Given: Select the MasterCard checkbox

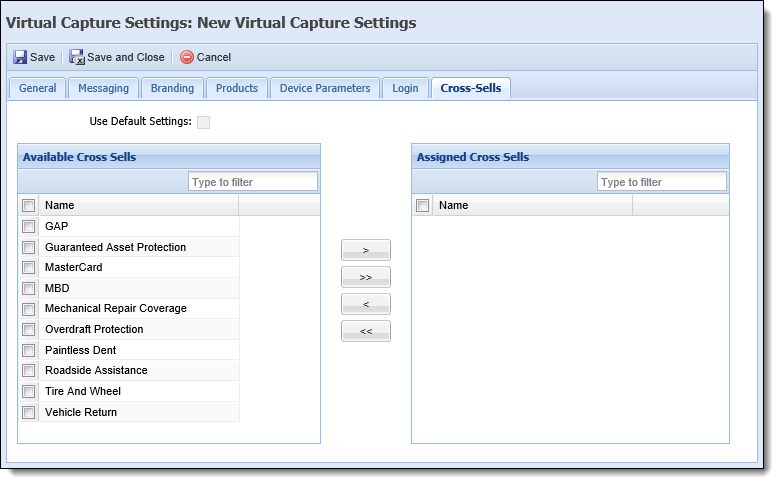Looking at the screenshot, I should (28, 268).
